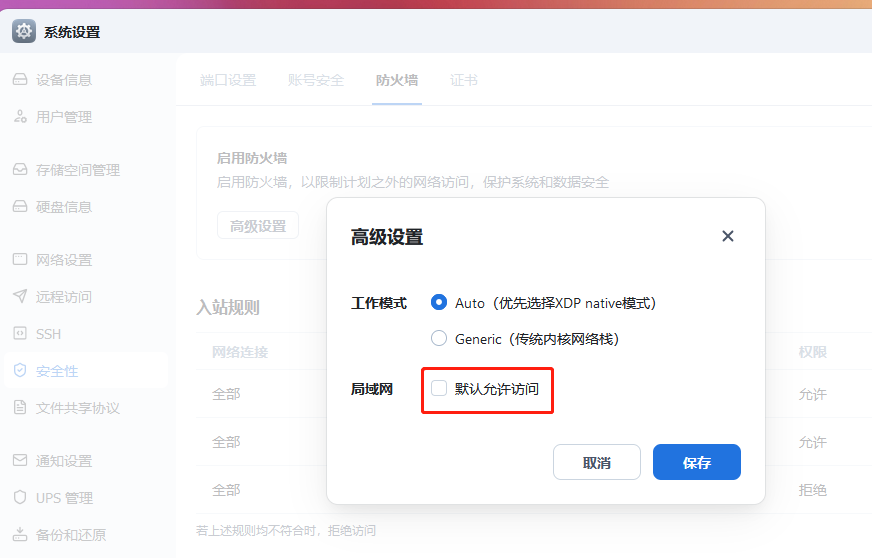Viewport: 872px width, 558px height.
Task: Click the UPS 管理 shield icon
Action: pyautogui.click(x=20, y=497)
